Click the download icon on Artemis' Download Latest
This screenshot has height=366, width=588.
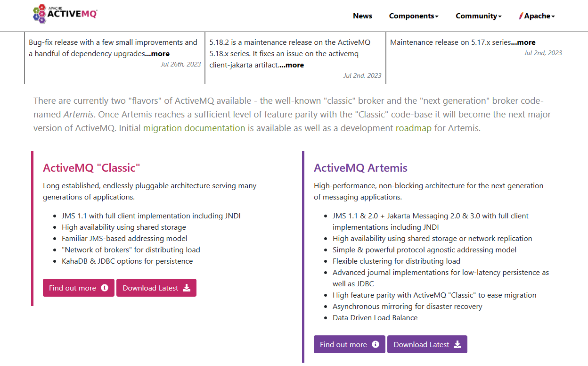(457, 344)
